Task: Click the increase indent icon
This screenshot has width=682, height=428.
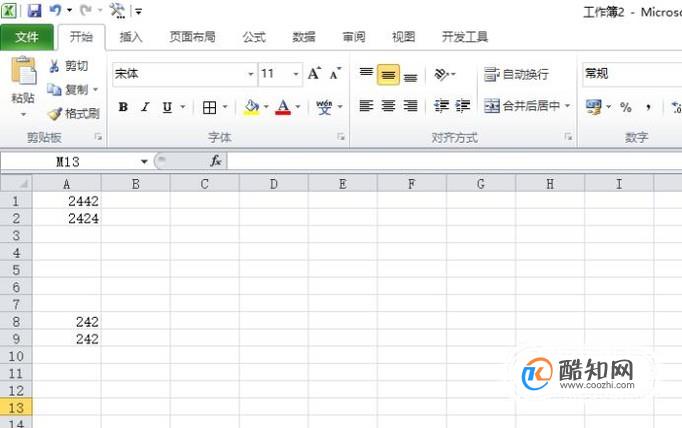Action: pos(463,106)
